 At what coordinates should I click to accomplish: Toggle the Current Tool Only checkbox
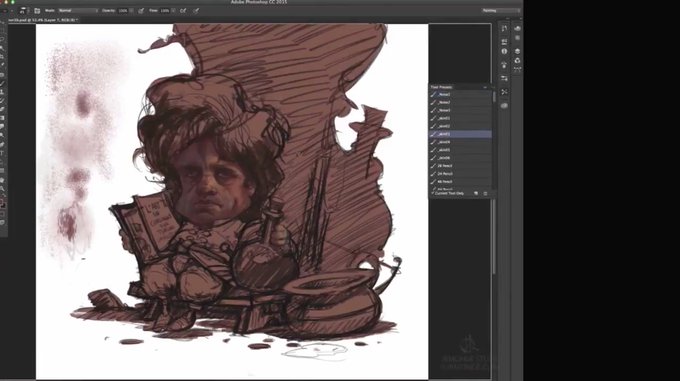pos(433,193)
